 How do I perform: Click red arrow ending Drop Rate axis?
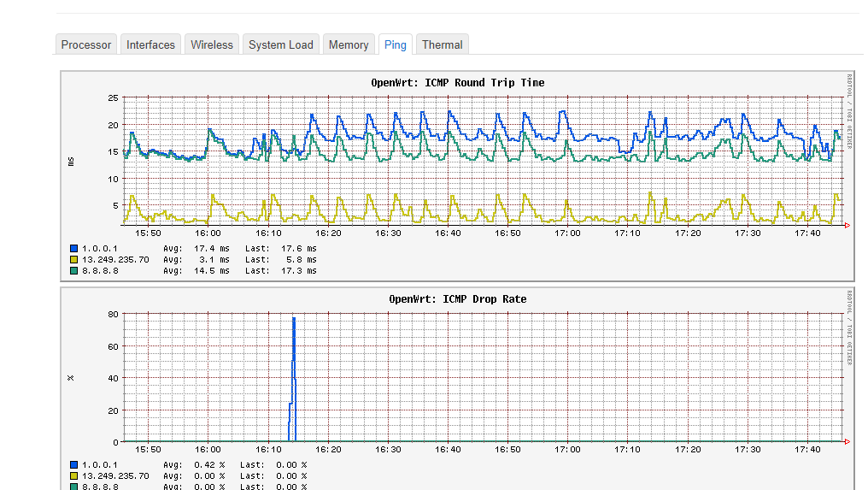tap(846, 442)
